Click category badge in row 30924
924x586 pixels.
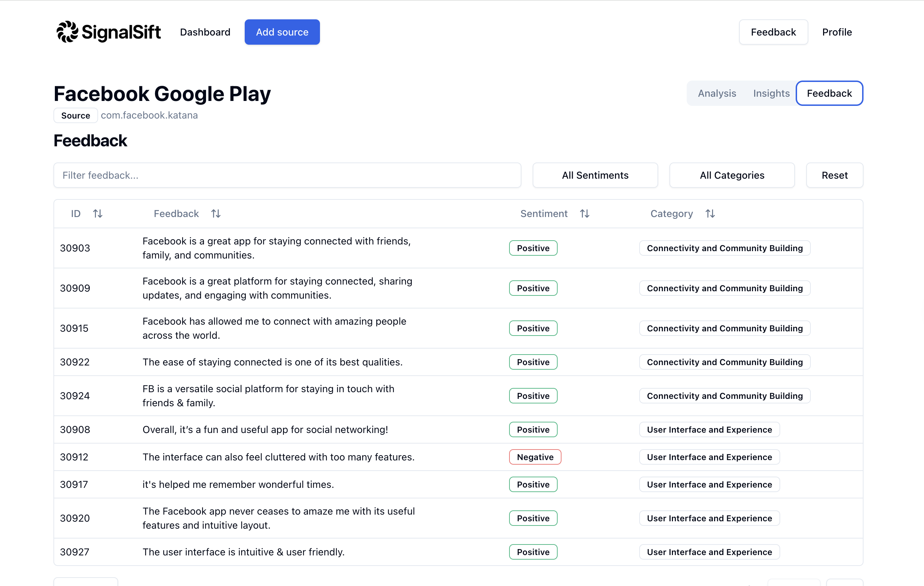(x=724, y=396)
